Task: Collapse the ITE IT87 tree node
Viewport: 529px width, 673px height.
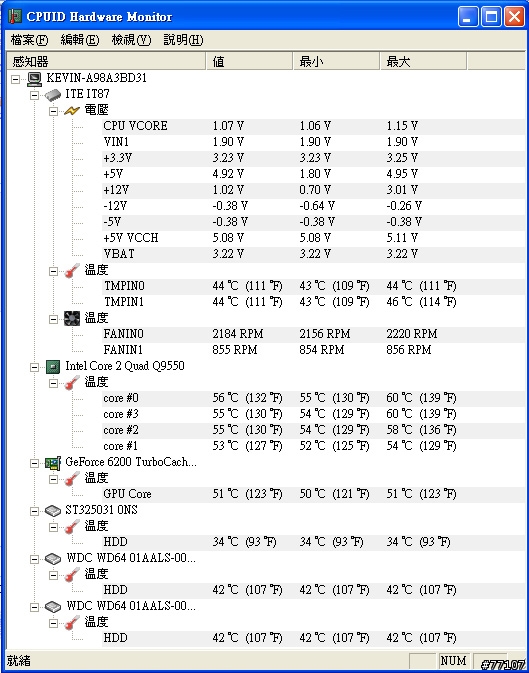Action: (34, 95)
